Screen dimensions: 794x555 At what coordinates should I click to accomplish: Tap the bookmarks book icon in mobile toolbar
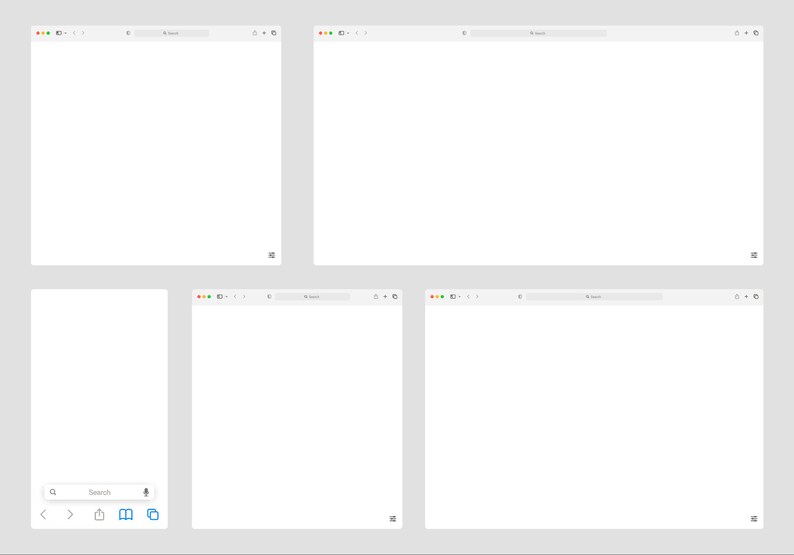[126, 514]
